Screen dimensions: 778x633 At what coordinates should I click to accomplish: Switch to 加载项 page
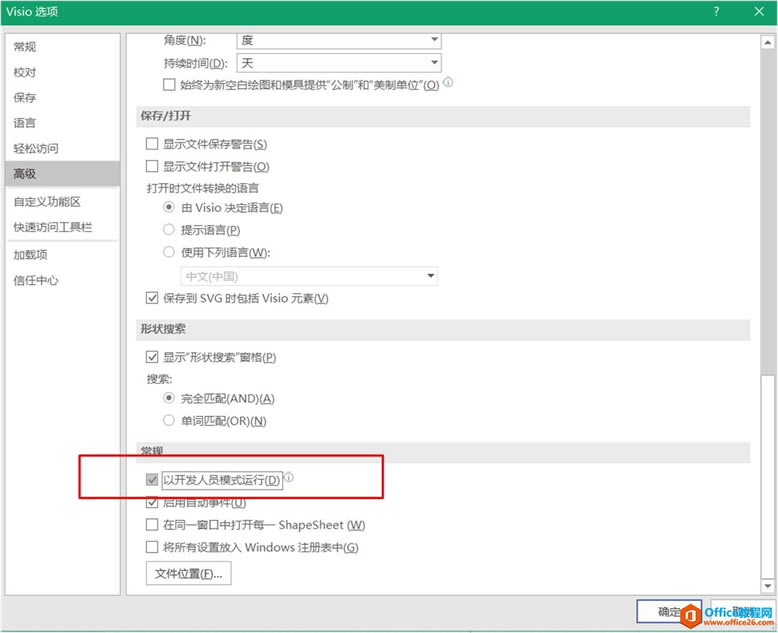pyautogui.click(x=63, y=255)
